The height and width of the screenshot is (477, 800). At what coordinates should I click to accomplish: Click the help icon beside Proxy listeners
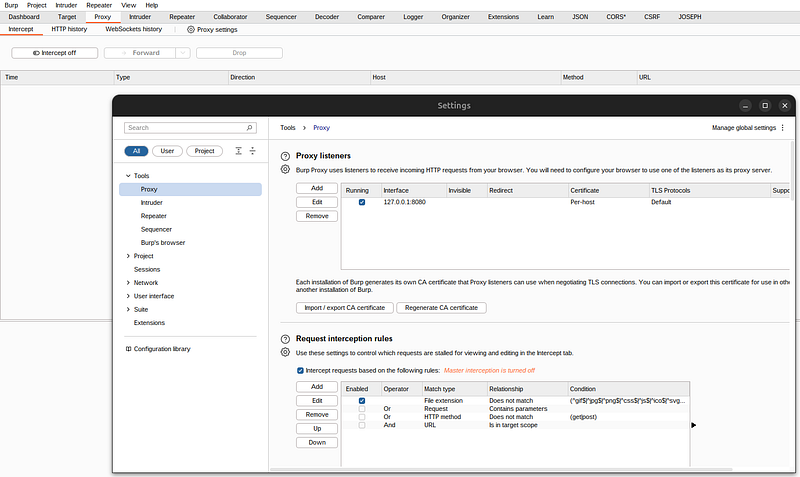click(x=285, y=156)
